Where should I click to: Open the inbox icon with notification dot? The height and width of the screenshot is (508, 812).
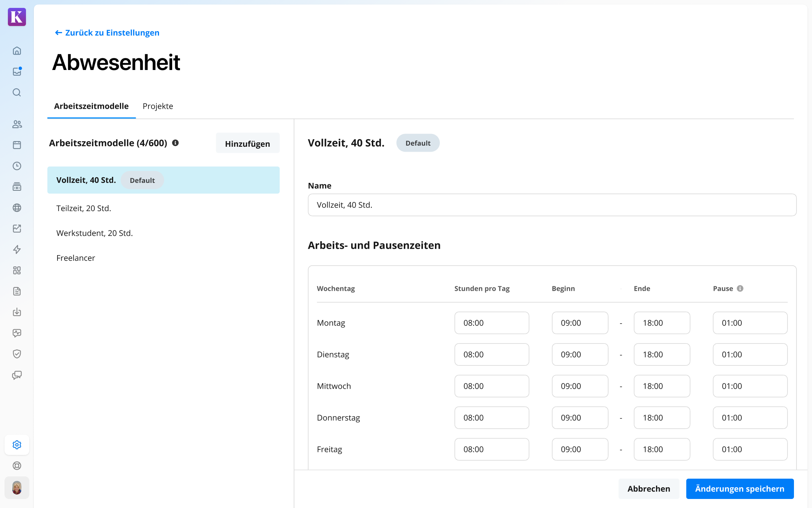click(17, 71)
